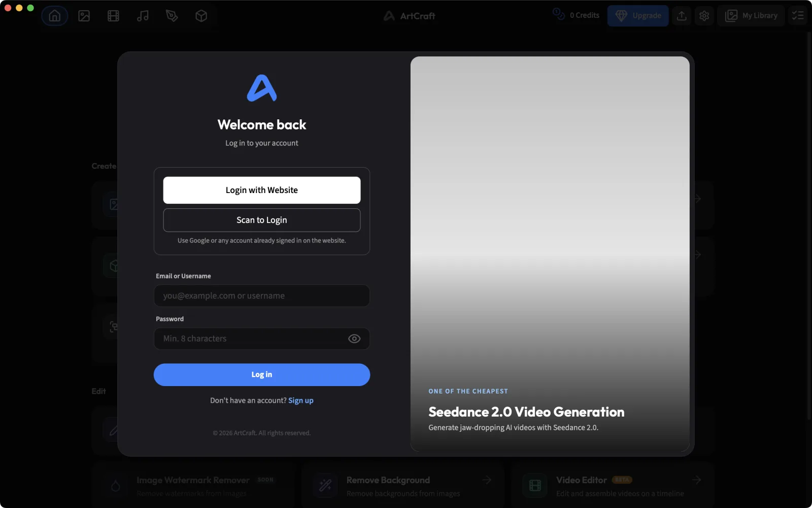The height and width of the screenshot is (508, 812).
Task: Open My Library
Action: point(751,16)
